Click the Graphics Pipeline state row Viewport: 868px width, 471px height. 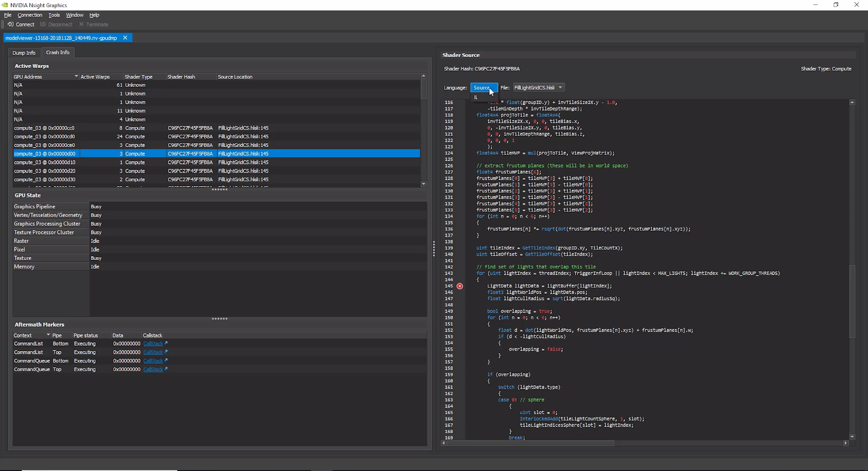(x=220, y=207)
